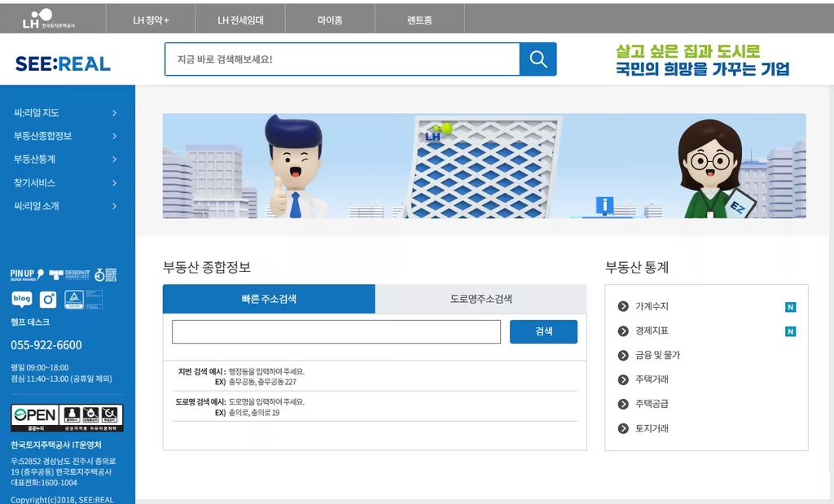The image size is (834, 504).
Task: Open the 토지거래 statistics link
Action: pos(652,428)
